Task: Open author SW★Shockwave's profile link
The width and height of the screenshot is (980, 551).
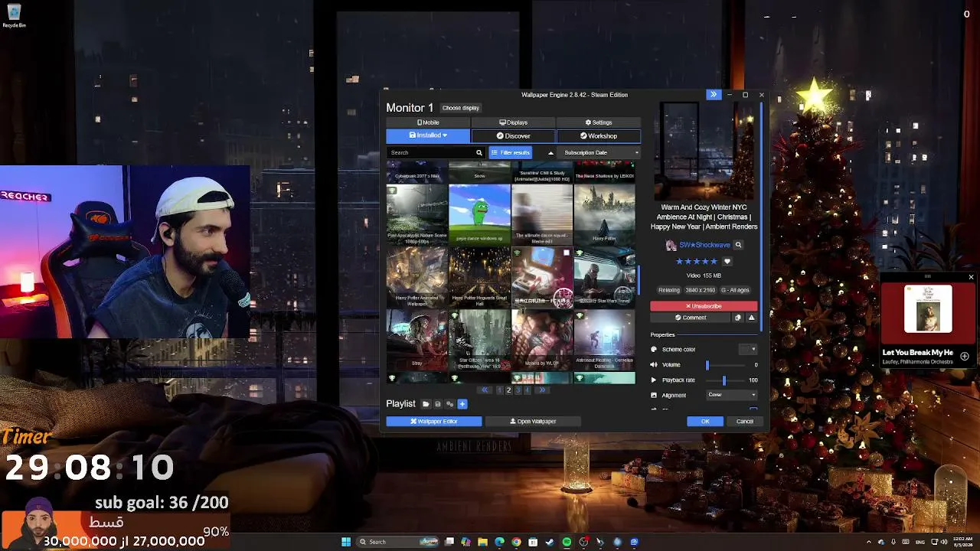Action: coord(704,245)
